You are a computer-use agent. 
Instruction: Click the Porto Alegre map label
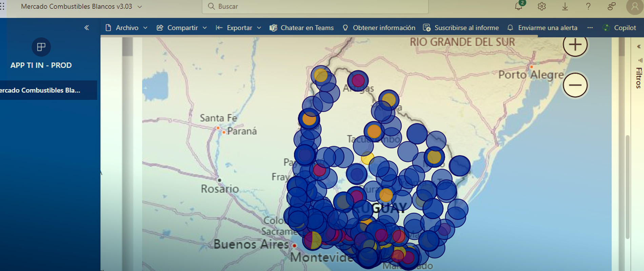[x=531, y=75]
